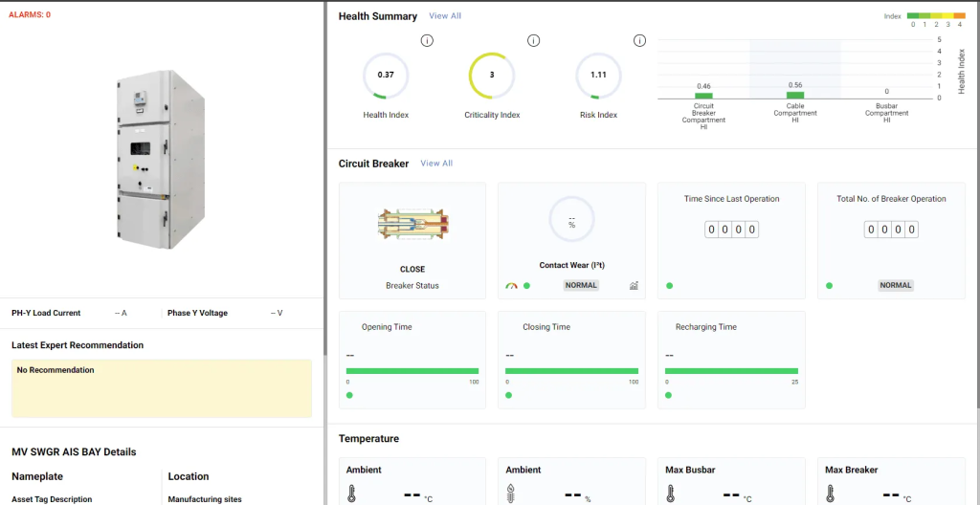Image resolution: width=980 pixels, height=505 pixels.
Task: Open the Risk Index info icon
Action: tap(639, 40)
